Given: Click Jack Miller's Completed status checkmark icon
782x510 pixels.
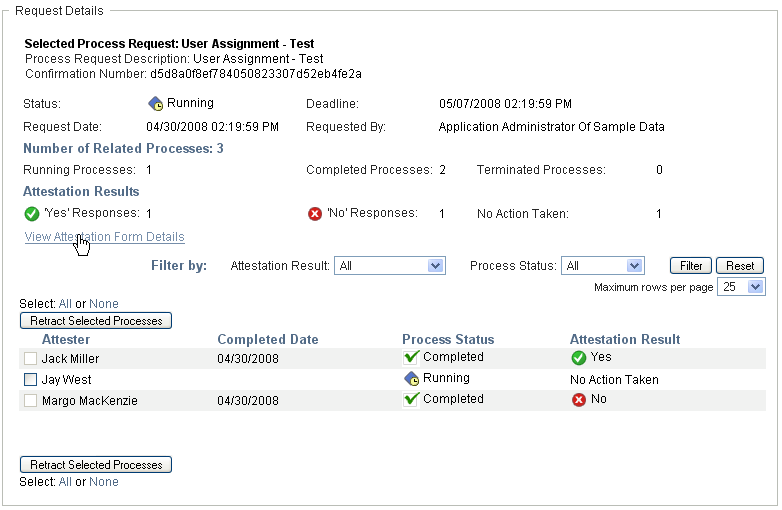Looking at the screenshot, I should click(x=410, y=357).
